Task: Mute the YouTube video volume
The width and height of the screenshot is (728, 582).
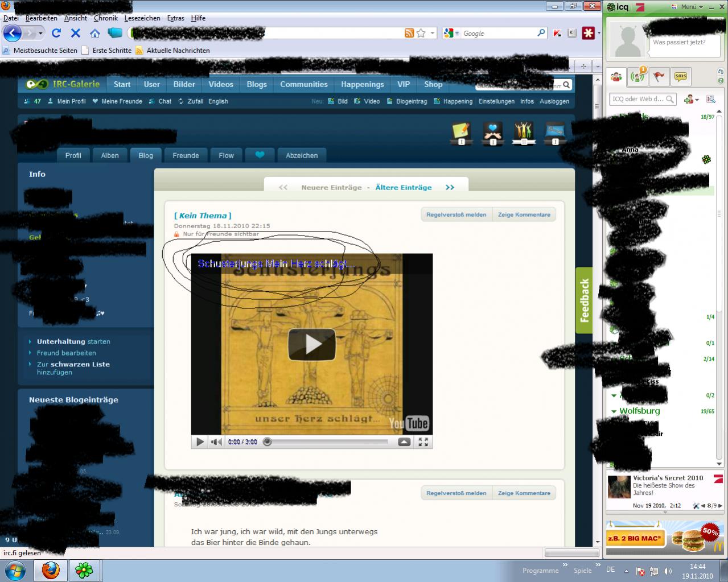Action: coord(216,441)
